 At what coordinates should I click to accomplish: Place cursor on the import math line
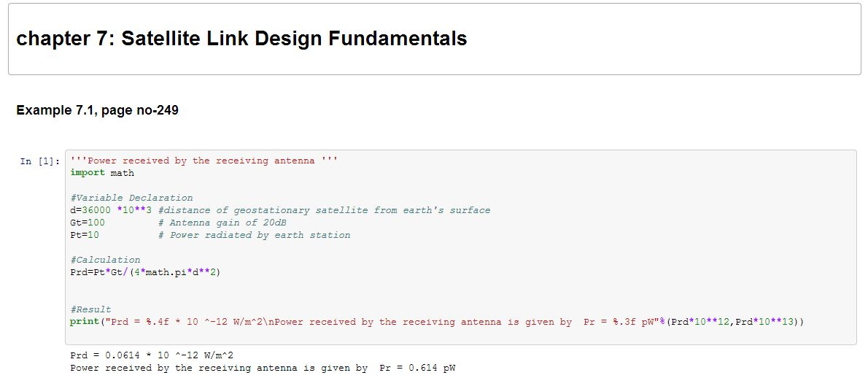pyautogui.click(x=102, y=173)
